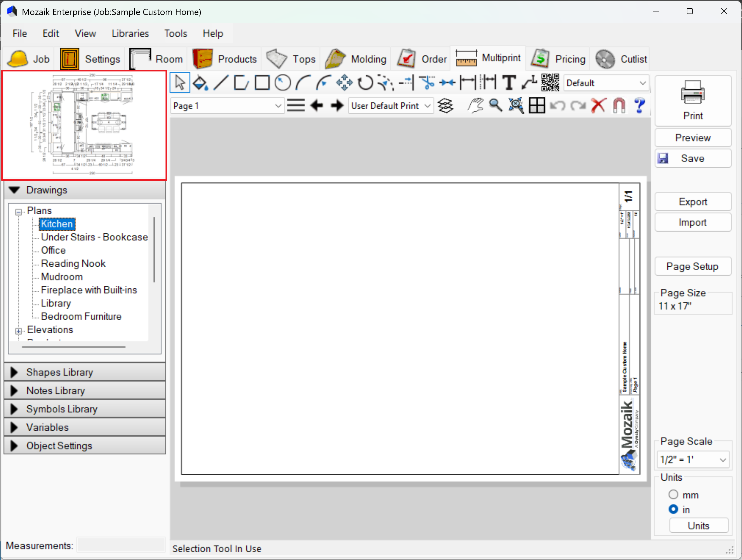Screen dimensions: 742x560
Task: Select the scissors trim tool
Action: point(427,83)
